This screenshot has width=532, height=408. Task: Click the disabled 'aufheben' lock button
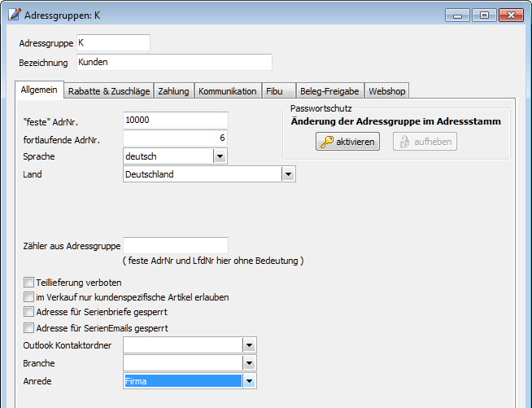[425, 142]
